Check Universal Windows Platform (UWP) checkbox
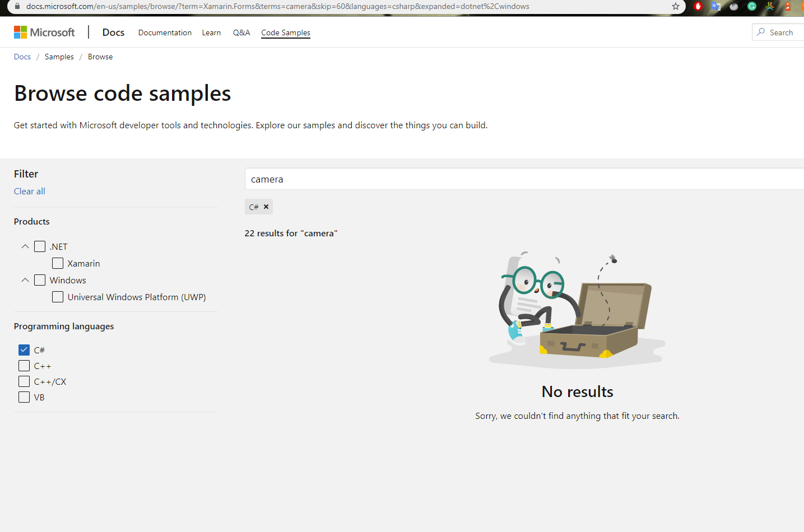 [58, 297]
